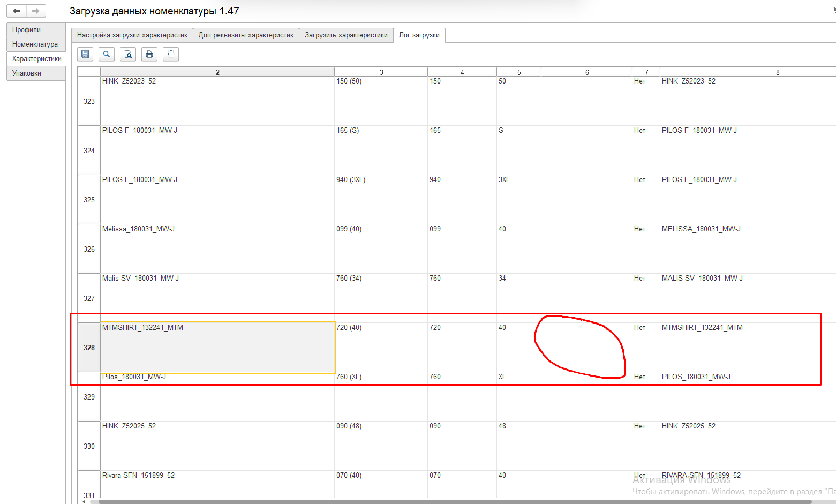The width and height of the screenshot is (836, 504).
Task: Select the cell 165 (S)
Action: (381, 151)
